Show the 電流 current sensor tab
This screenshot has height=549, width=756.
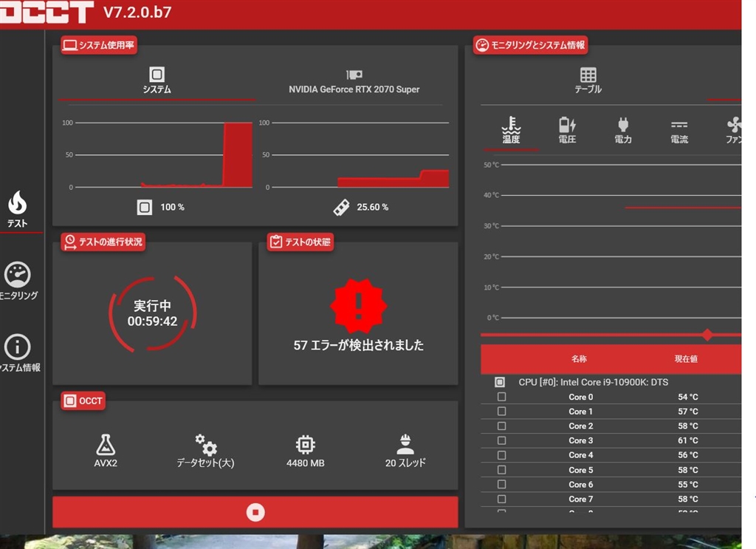pos(679,132)
